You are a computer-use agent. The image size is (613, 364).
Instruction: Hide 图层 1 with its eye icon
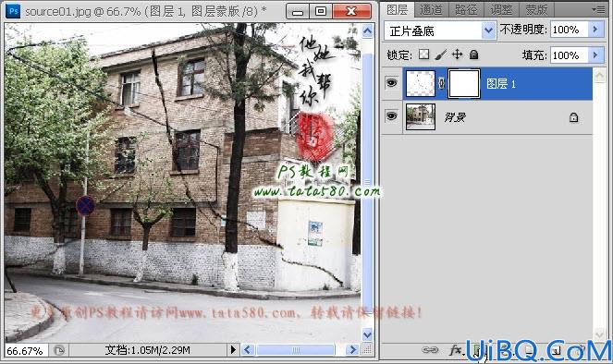click(392, 83)
